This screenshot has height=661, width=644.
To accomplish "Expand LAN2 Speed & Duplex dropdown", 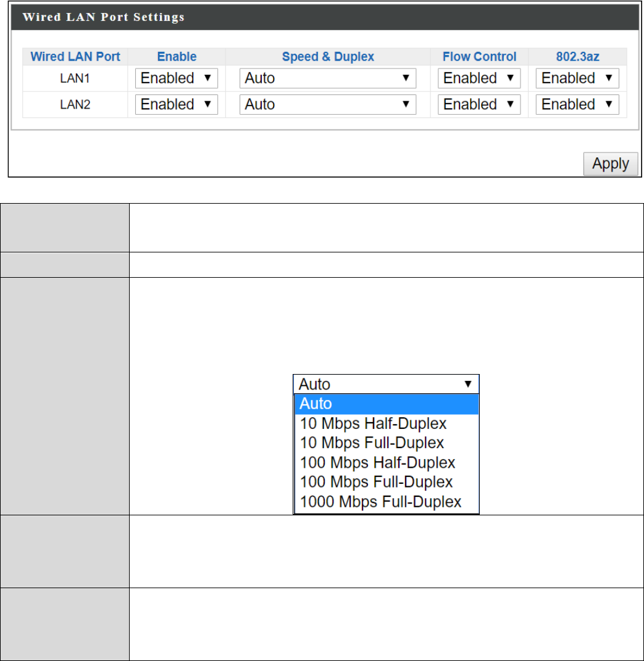I will (327, 104).
